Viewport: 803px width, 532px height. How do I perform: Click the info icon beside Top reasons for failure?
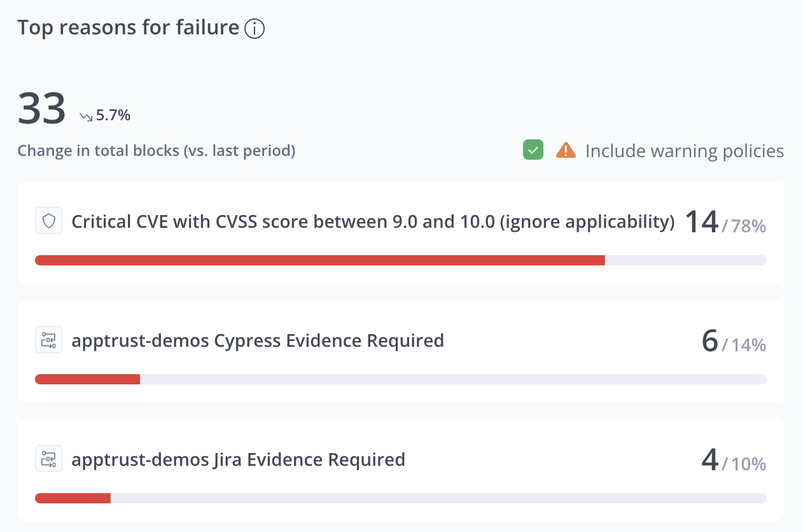pyautogui.click(x=255, y=29)
